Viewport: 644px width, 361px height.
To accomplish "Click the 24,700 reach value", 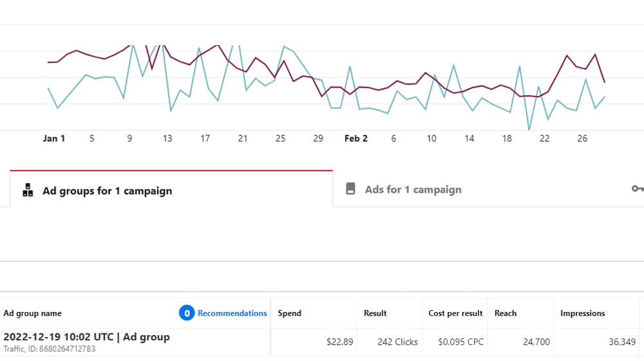I will [x=536, y=342].
